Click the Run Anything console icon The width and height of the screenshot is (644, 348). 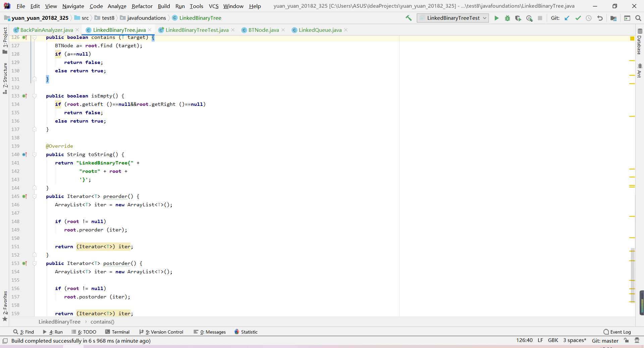coord(627,18)
